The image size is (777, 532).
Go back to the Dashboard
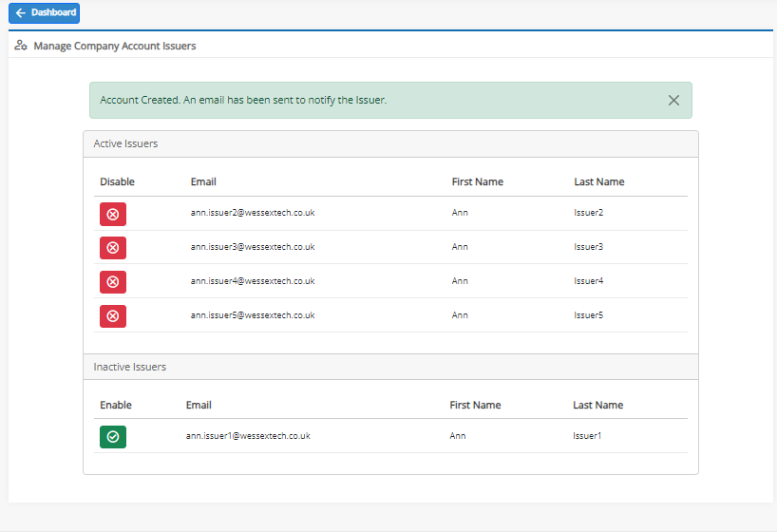[x=44, y=13]
